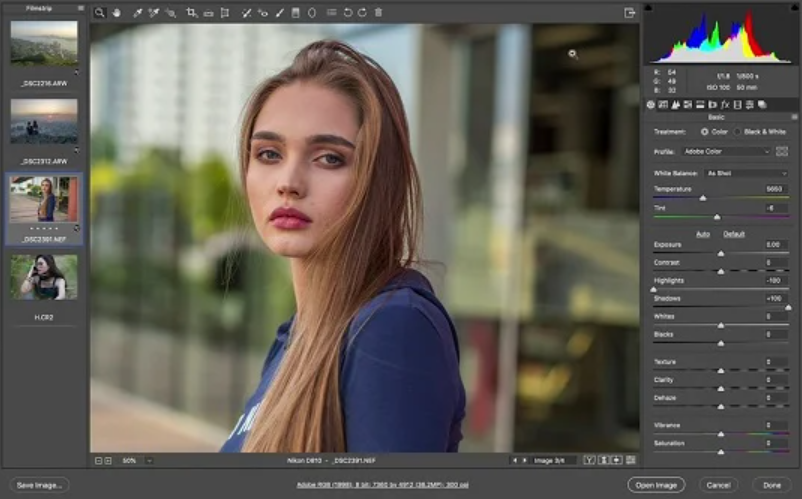
Task: Click the Default tone link
Action: pyautogui.click(x=734, y=234)
